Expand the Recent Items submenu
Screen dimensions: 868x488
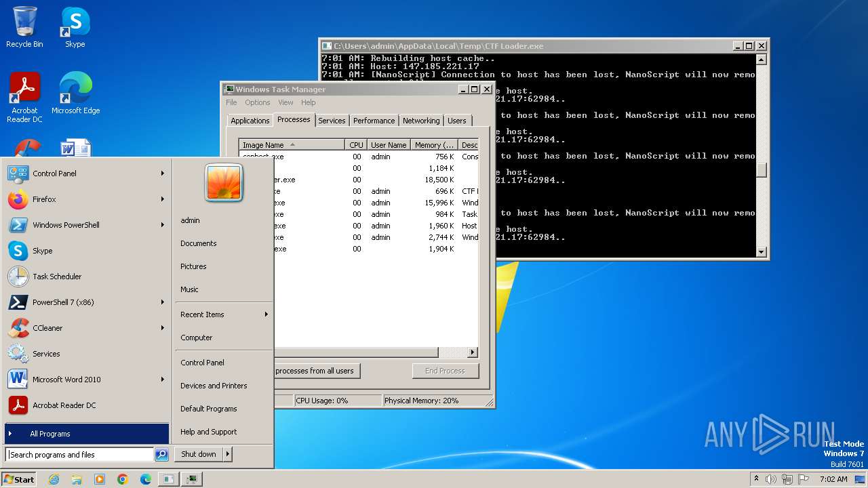(224, 314)
